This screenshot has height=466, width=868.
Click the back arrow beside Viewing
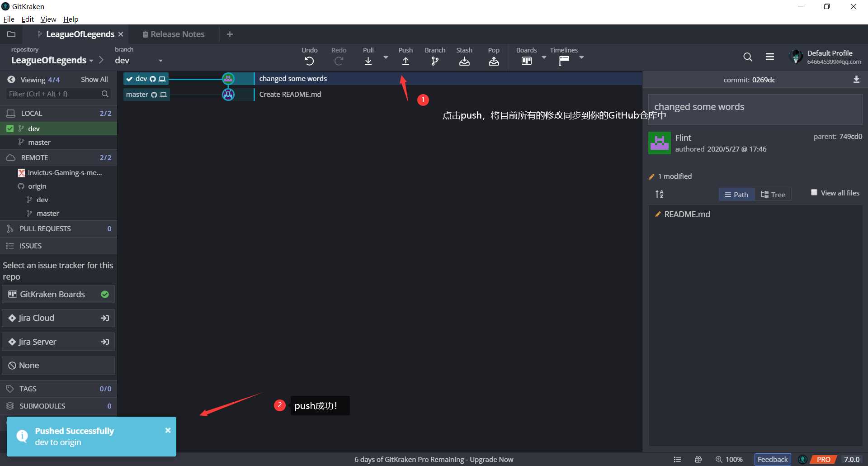coord(11,80)
